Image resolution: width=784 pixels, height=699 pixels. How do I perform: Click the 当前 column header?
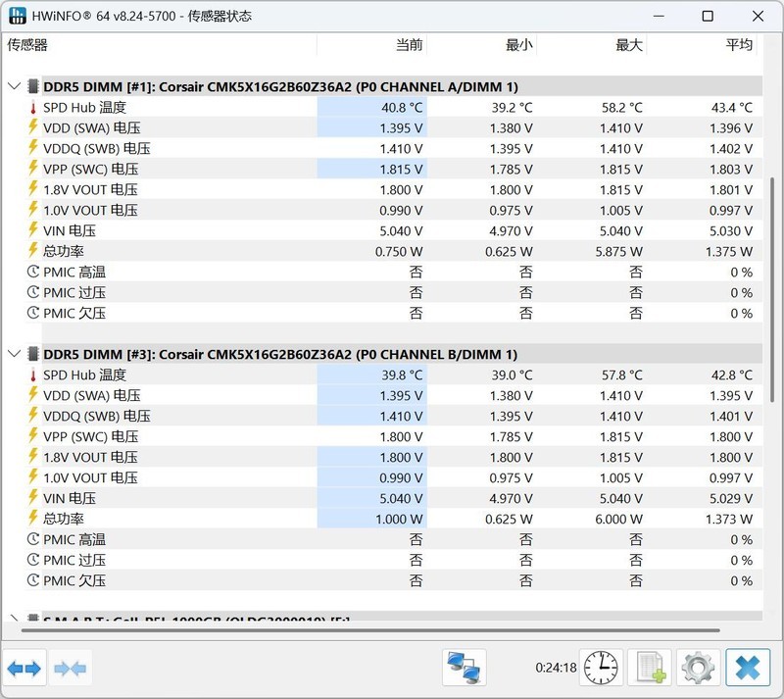coord(409,45)
